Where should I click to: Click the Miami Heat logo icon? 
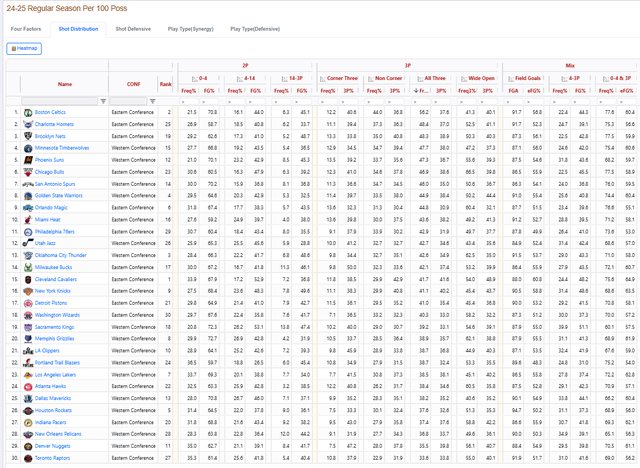tap(27, 221)
